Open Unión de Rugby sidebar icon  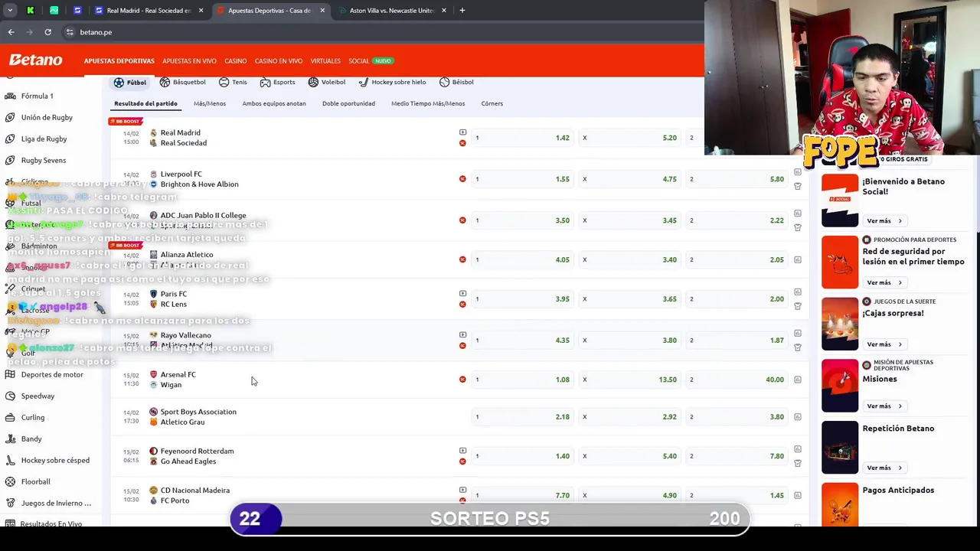click(x=10, y=117)
